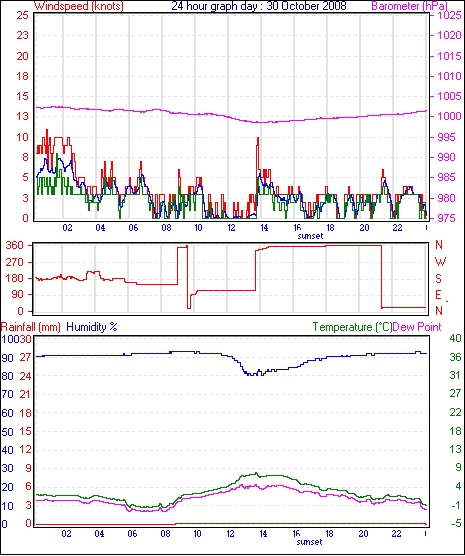Image resolution: width=465 pixels, height=556 pixels.
Task: Click the Temperature (°C) legend label
Action: click(353, 327)
